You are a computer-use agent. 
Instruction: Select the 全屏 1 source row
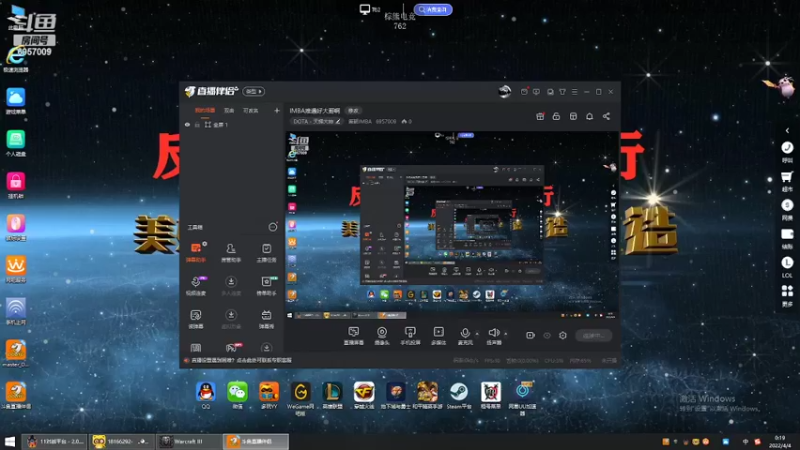[x=232, y=124]
